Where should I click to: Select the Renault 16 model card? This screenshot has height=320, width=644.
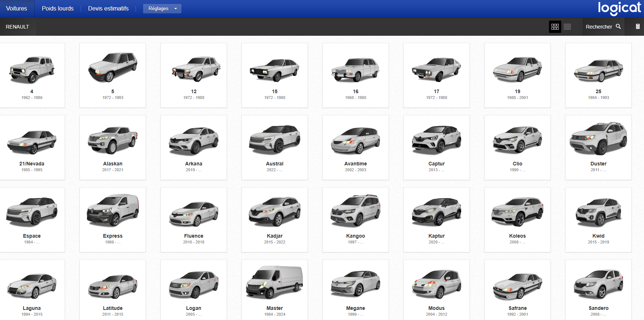pos(356,75)
